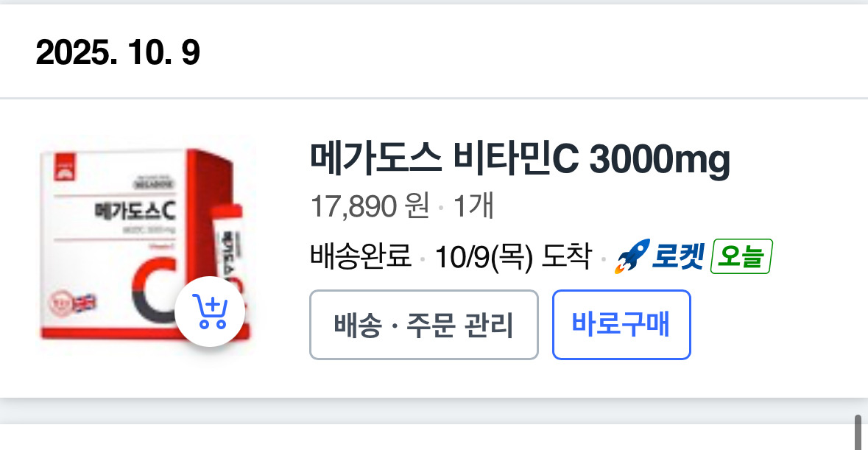Screen dimensions: 868x450
Task: Click the 배송완료 delivery status
Action: click(360, 256)
